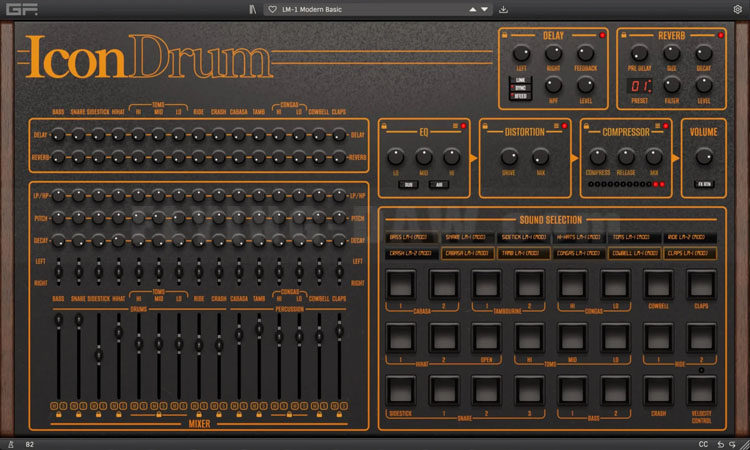This screenshot has width=750, height=450.
Task: Open the settings gear in the top bar
Action: pyautogui.click(x=737, y=9)
